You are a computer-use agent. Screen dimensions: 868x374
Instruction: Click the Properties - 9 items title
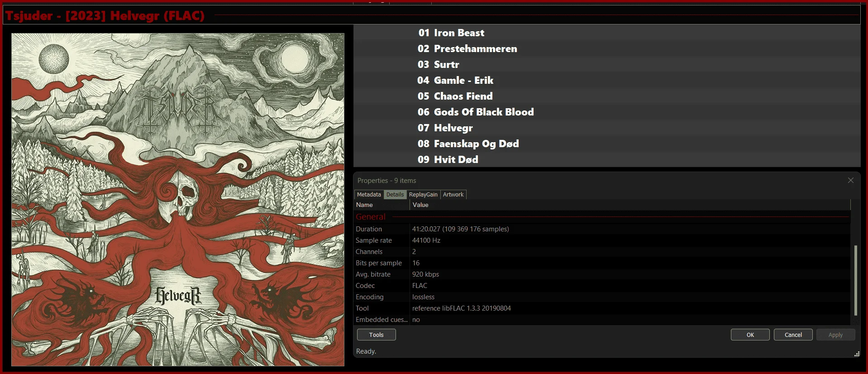click(387, 180)
